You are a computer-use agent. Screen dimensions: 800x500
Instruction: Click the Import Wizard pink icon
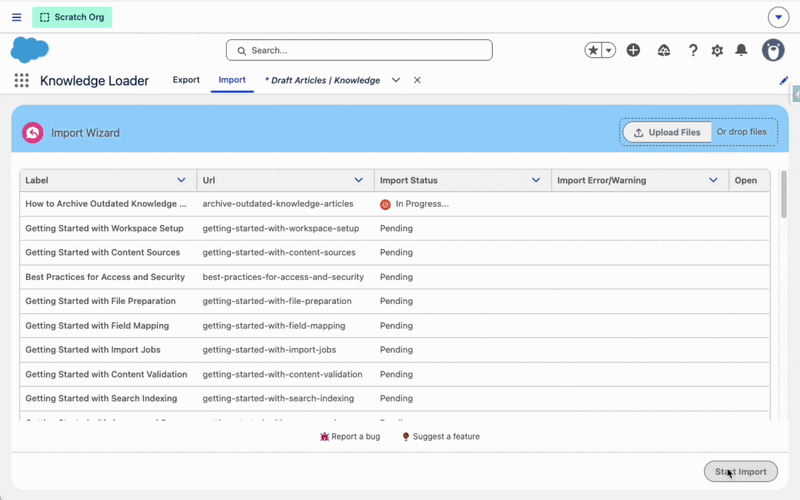click(x=33, y=133)
